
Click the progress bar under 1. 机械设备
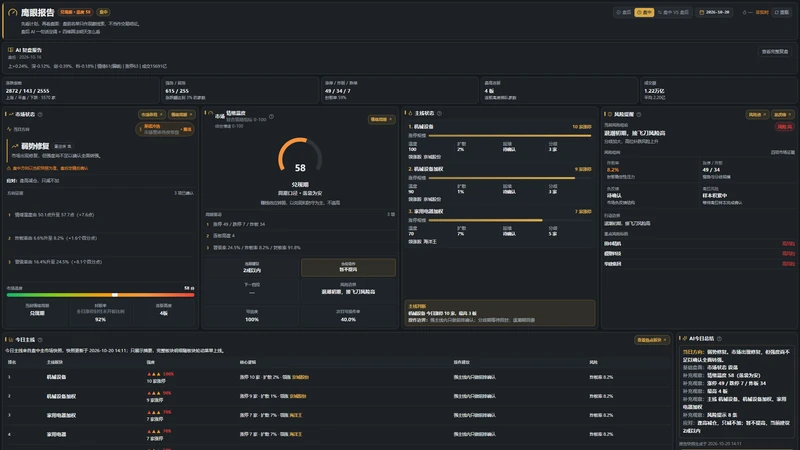[510, 136]
